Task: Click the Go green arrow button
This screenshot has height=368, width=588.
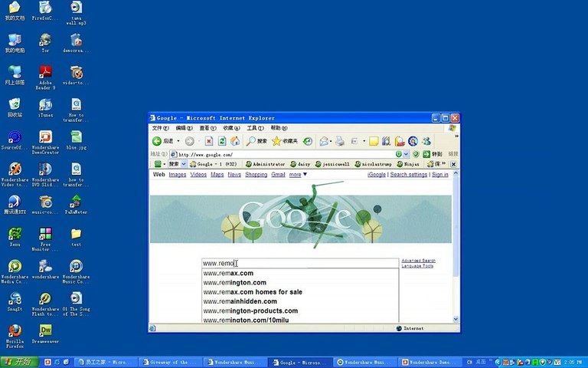Action: click(426, 154)
